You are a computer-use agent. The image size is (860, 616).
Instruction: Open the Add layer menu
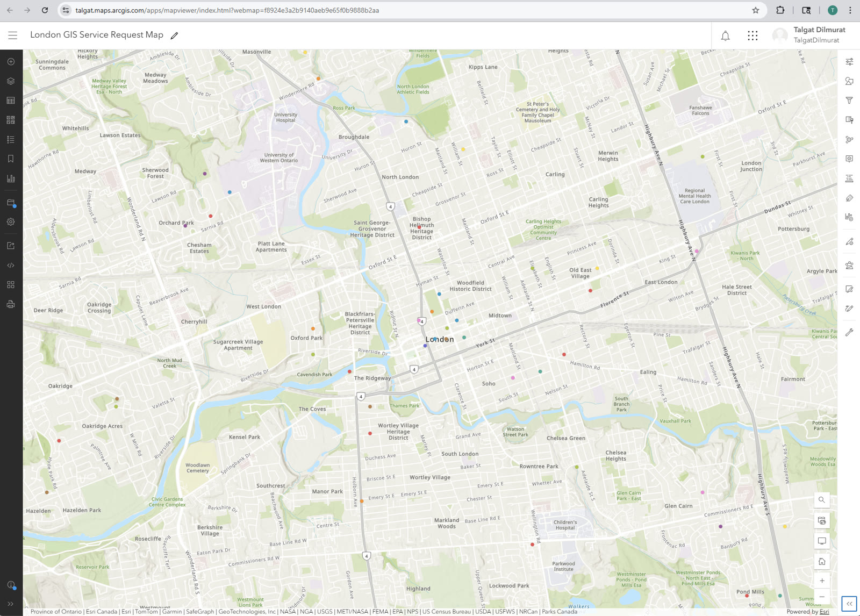click(11, 62)
